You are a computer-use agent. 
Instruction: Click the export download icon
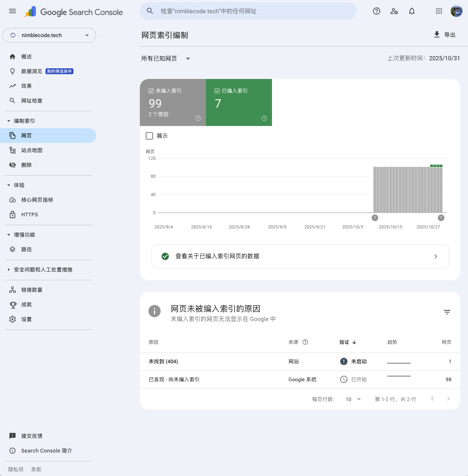[437, 35]
